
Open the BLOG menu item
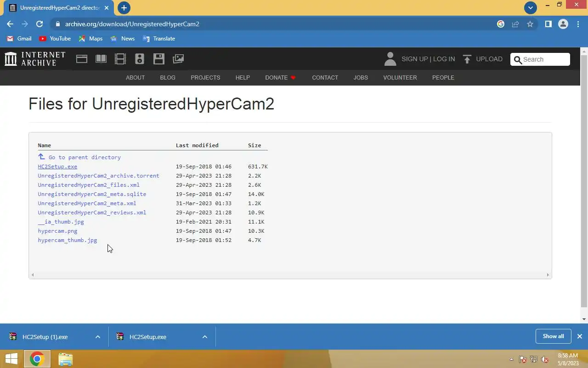coord(168,77)
